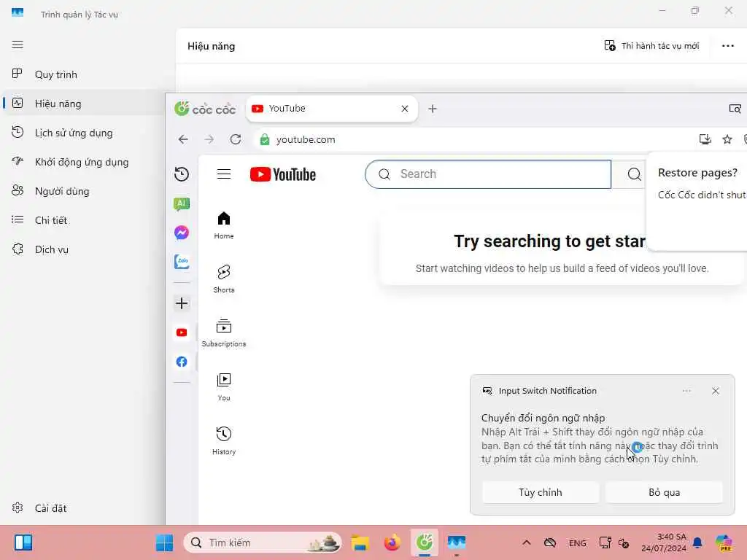Open taskbar widgets panel
The width and height of the screenshot is (747, 560).
23,542
